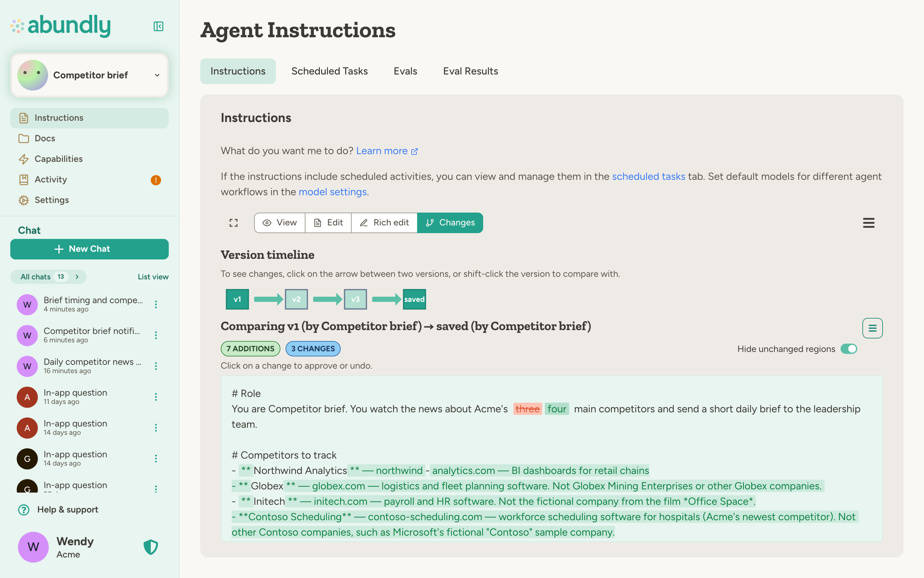Open Capabilities in the sidebar
Screen dimensions: 924x578
90,159
